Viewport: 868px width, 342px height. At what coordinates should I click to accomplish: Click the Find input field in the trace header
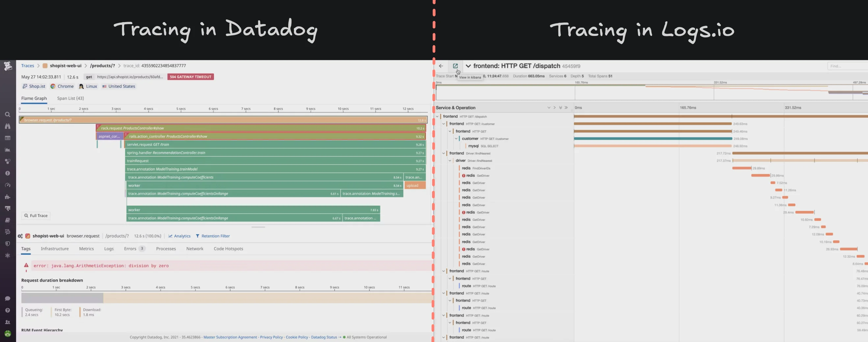846,66
